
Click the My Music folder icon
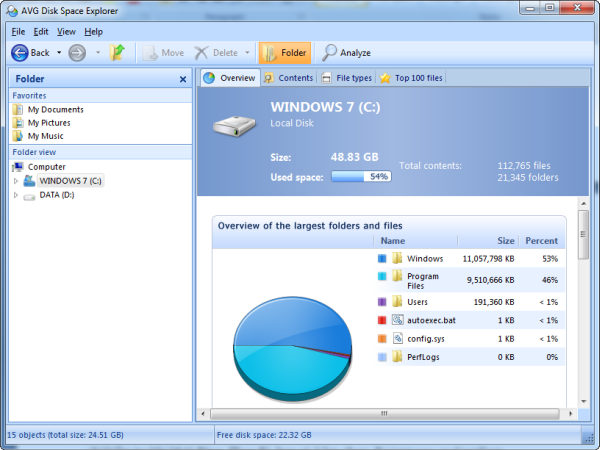[x=18, y=136]
